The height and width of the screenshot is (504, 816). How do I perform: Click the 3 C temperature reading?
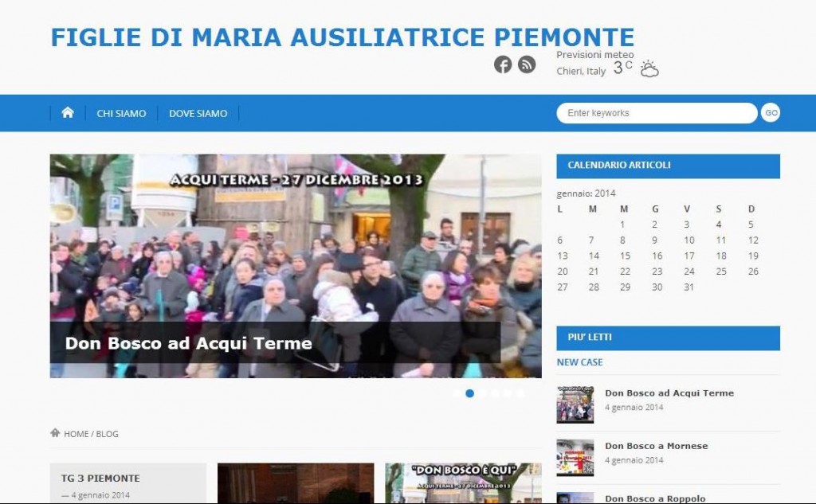point(623,68)
